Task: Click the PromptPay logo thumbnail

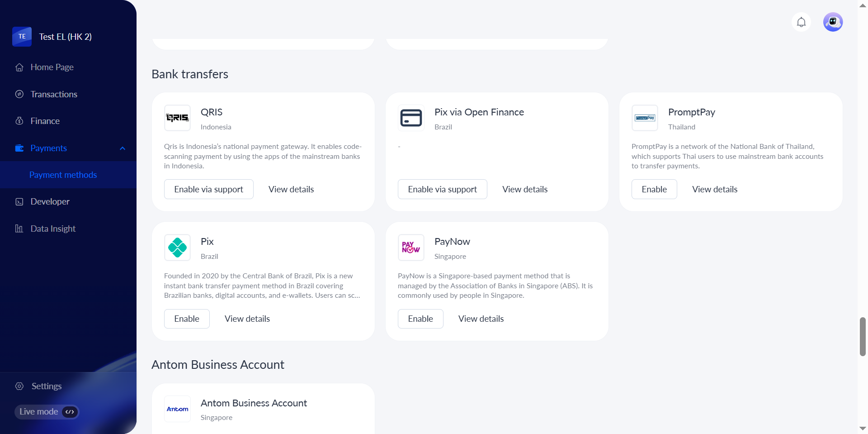Action: click(x=645, y=118)
